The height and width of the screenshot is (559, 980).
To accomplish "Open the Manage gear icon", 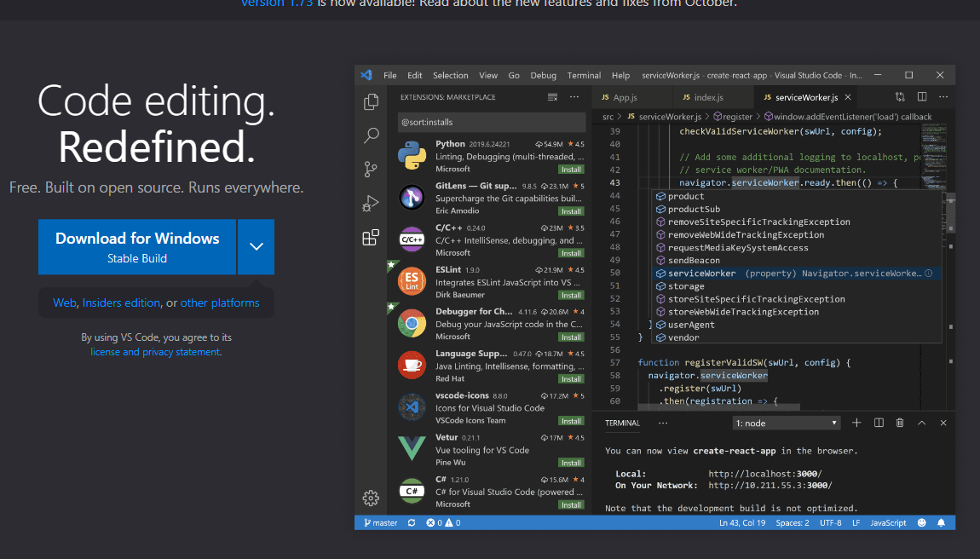I will point(371,498).
